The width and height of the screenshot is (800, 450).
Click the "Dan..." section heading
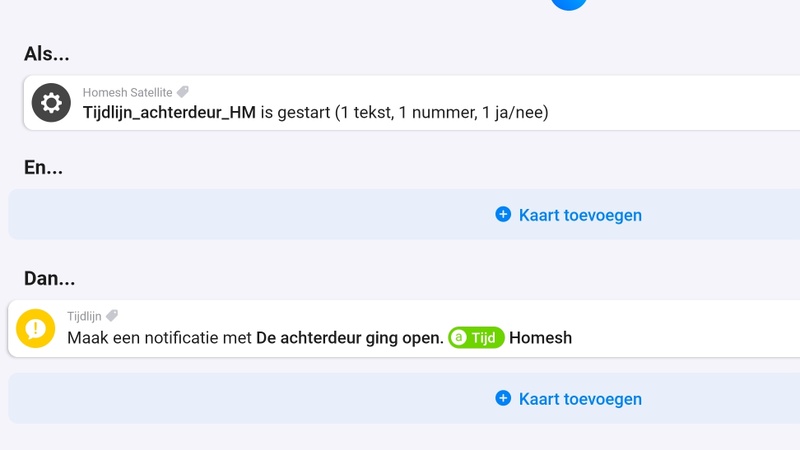coord(50,278)
